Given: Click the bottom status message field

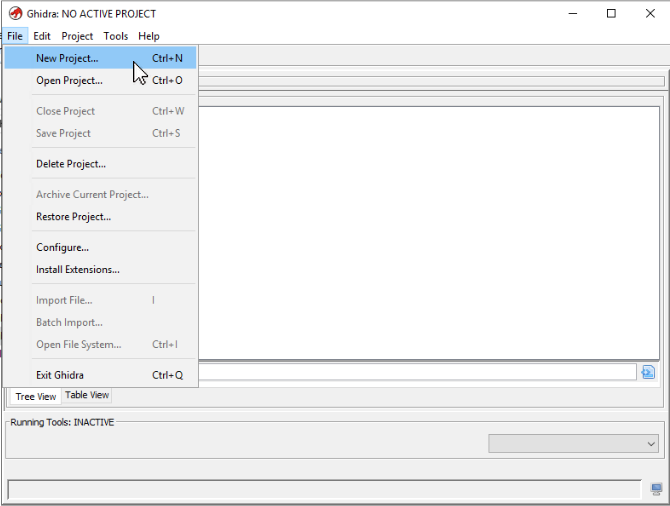Looking at the screenshot, I should (x=325, y=489).
